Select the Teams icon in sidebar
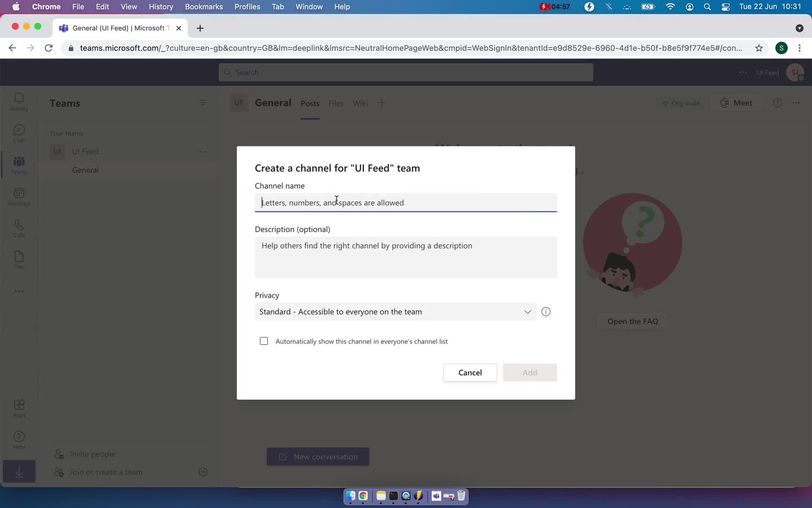The height and width of the screenshot is (508, 812). point(19,164)
